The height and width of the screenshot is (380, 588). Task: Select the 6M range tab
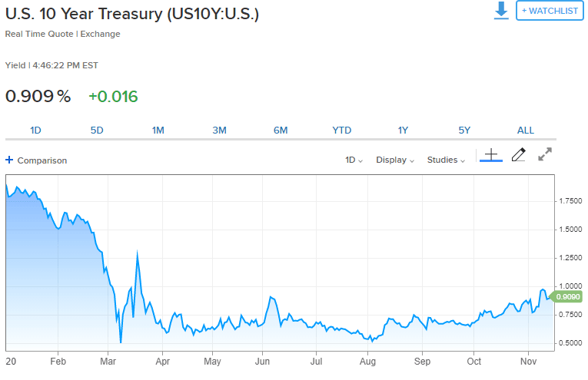pyautogui.click(x=281, y=131)
